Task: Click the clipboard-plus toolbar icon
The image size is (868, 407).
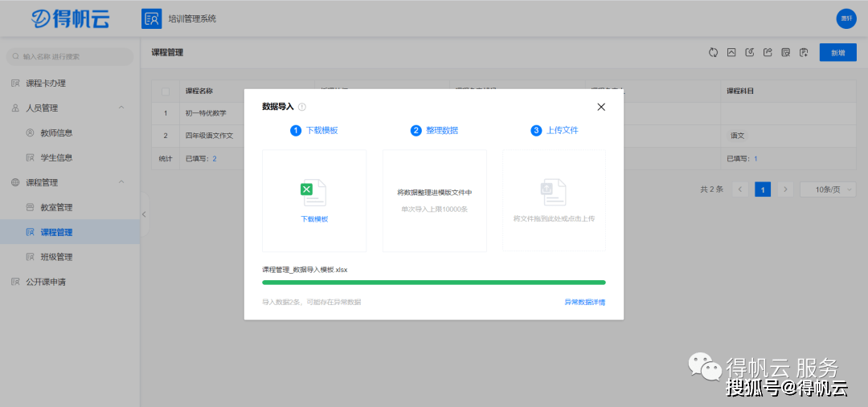Action: (x=804, y=53)
